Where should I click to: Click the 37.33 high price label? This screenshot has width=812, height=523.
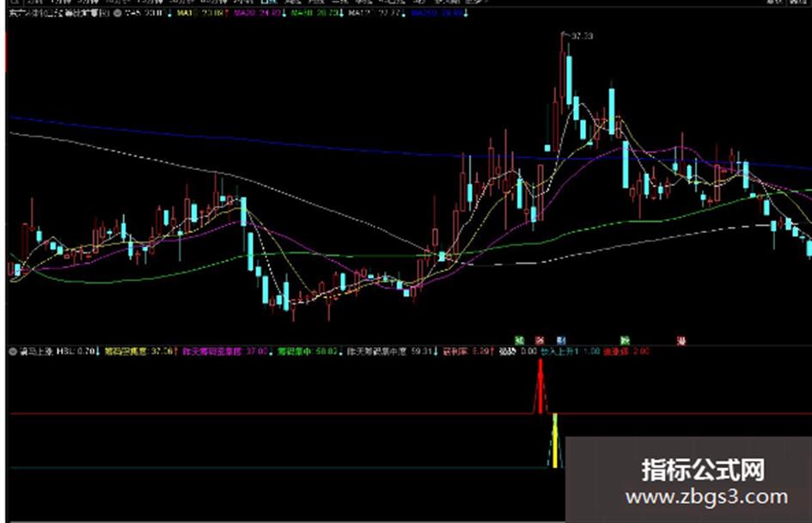point(583,36)
